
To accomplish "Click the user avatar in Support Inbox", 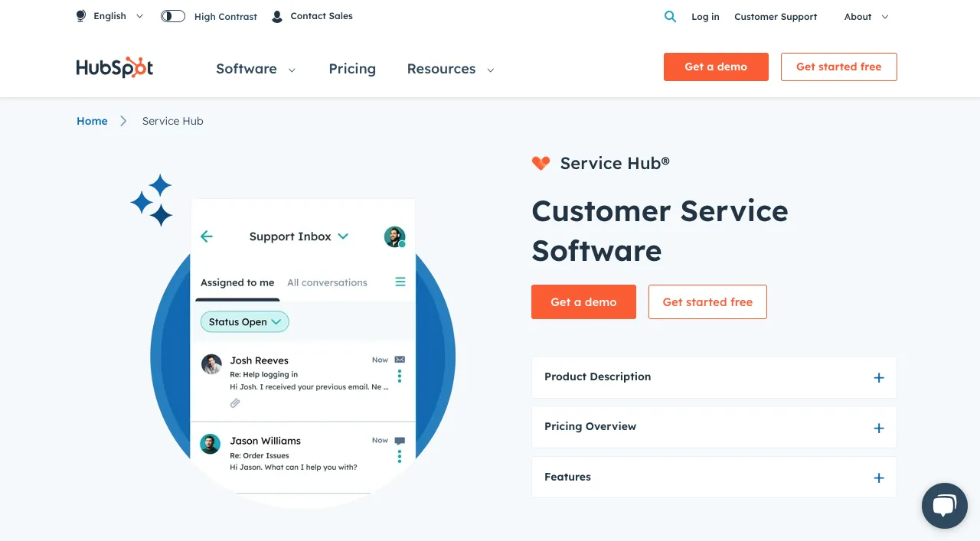I will 394,236.
